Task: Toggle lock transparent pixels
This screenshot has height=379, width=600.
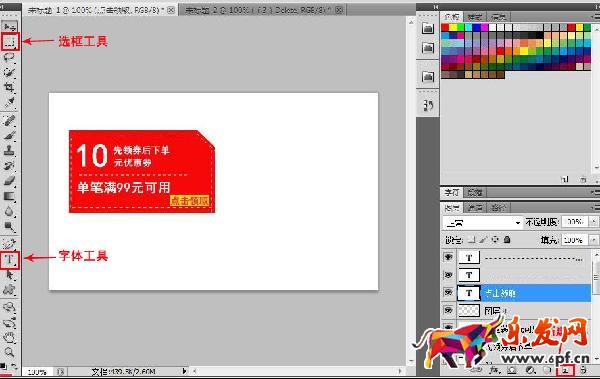Action: (x=472, y=240)
